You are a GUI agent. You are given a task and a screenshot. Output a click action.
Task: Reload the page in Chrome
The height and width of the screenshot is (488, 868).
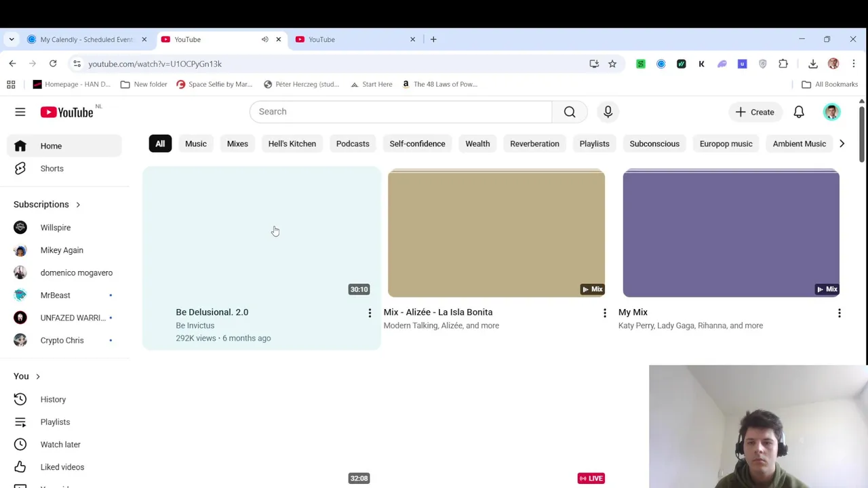point(53,64)
